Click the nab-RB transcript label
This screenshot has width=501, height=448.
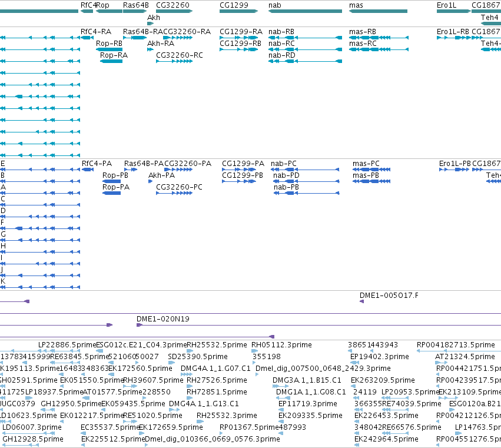click(281, 32)
